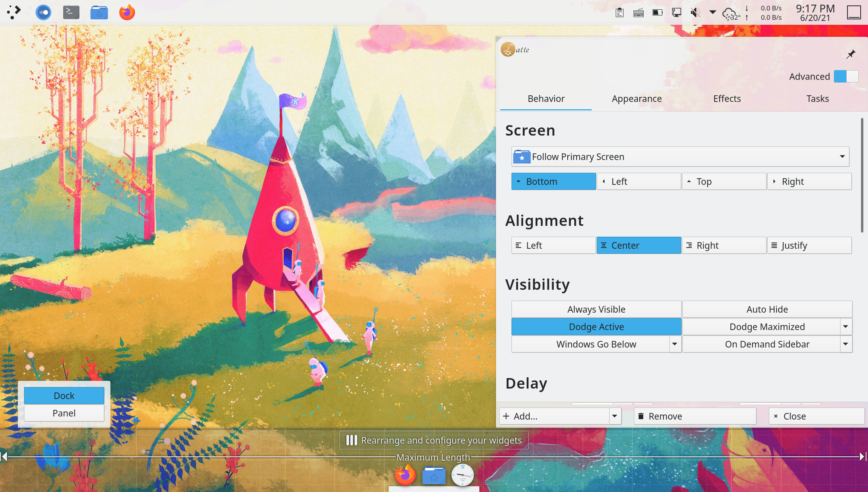Open the terminal icon in top panel
The image size is (868, 492).
click(71, 12)
